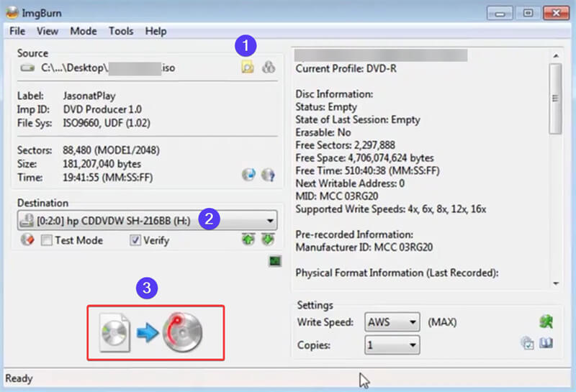Click the Next Writable Address: 0 line
576x392 pixels.
pos(350,183)
